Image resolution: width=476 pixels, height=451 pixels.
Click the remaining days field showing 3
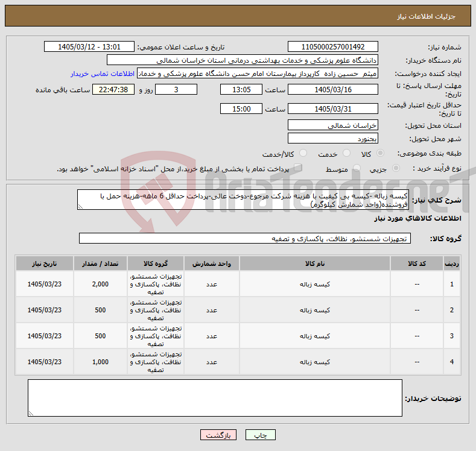coord(176,89)
